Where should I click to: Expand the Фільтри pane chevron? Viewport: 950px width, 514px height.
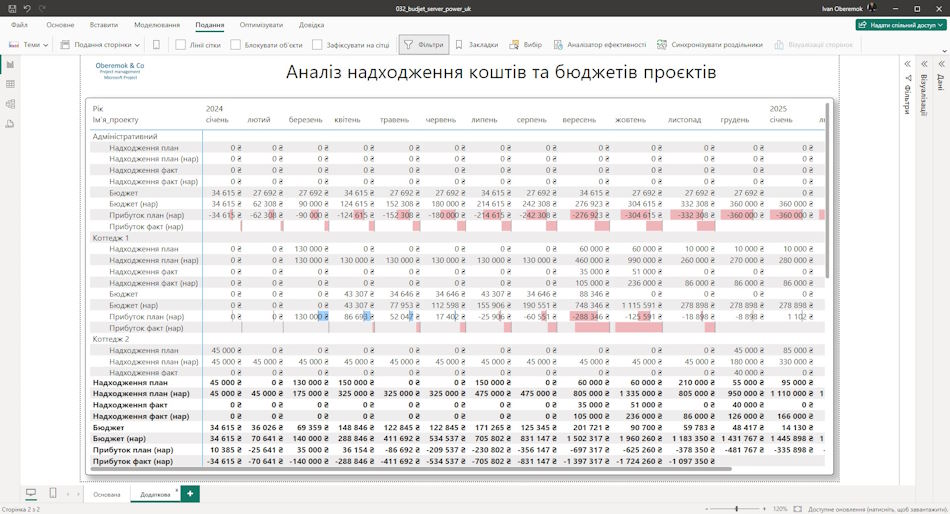[x=907, y=64]
